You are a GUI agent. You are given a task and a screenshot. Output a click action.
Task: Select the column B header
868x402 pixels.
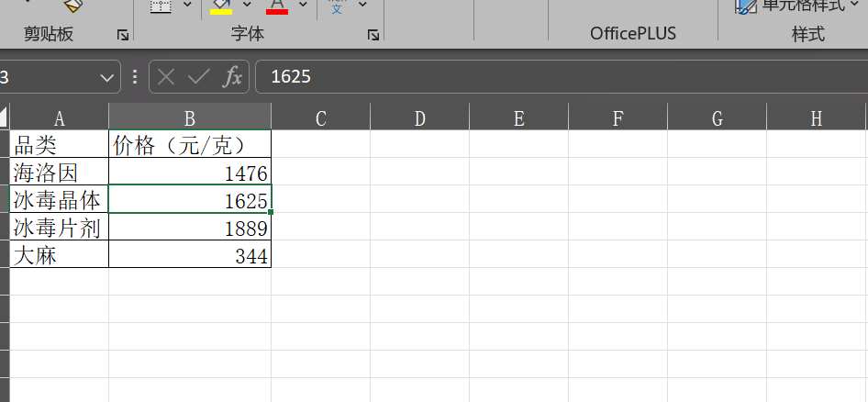[189, 117]
